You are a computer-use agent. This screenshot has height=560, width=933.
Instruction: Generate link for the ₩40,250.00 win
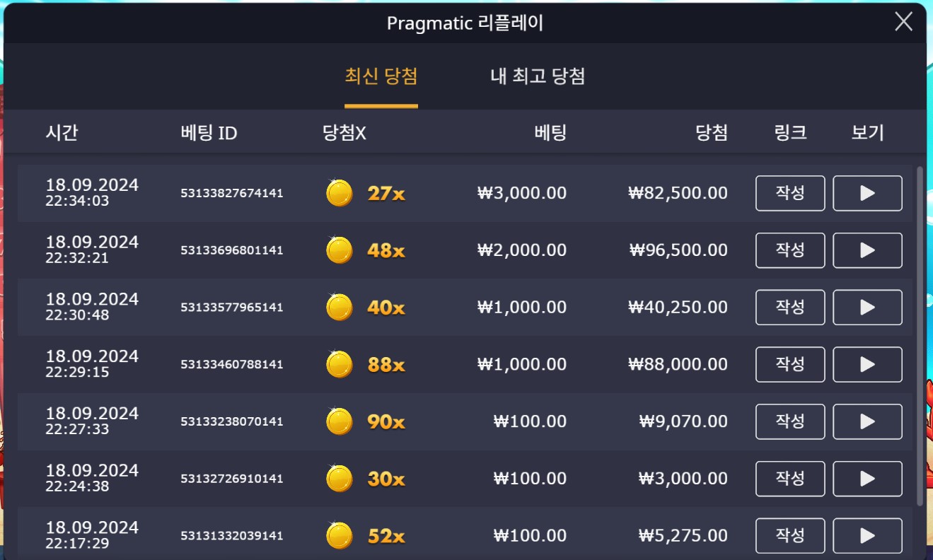tap(790, 308)
